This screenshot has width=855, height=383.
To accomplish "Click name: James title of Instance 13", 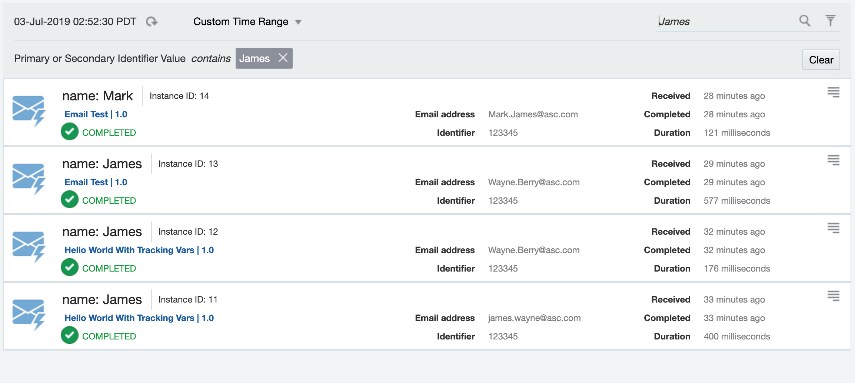I will click(x=102, y=164).
